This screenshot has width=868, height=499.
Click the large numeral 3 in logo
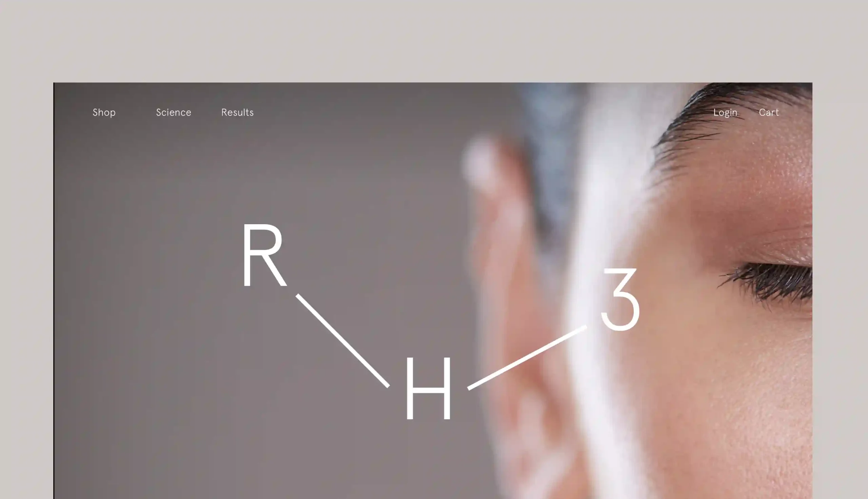pyautogui.click(x=620, y=299)
